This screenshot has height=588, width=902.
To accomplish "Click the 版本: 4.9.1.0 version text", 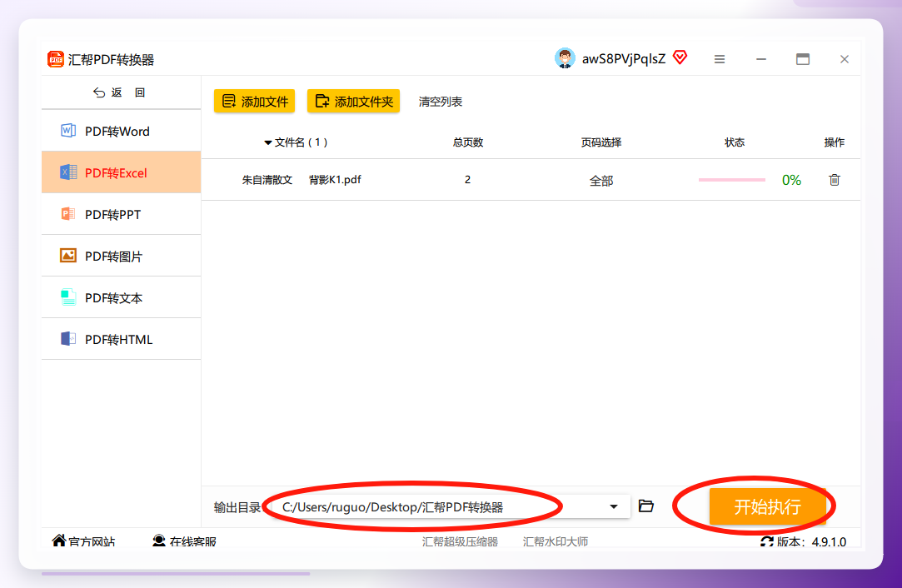I will pos(812,542).
